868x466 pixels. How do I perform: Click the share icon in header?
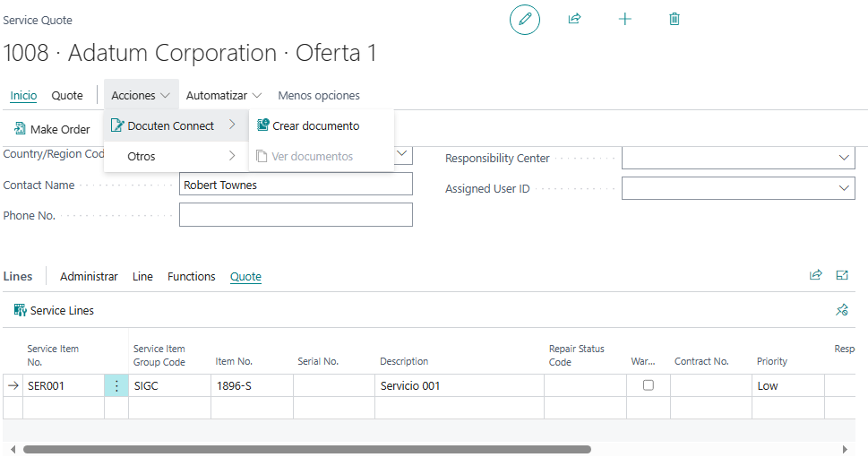click(x=575, y=19)
